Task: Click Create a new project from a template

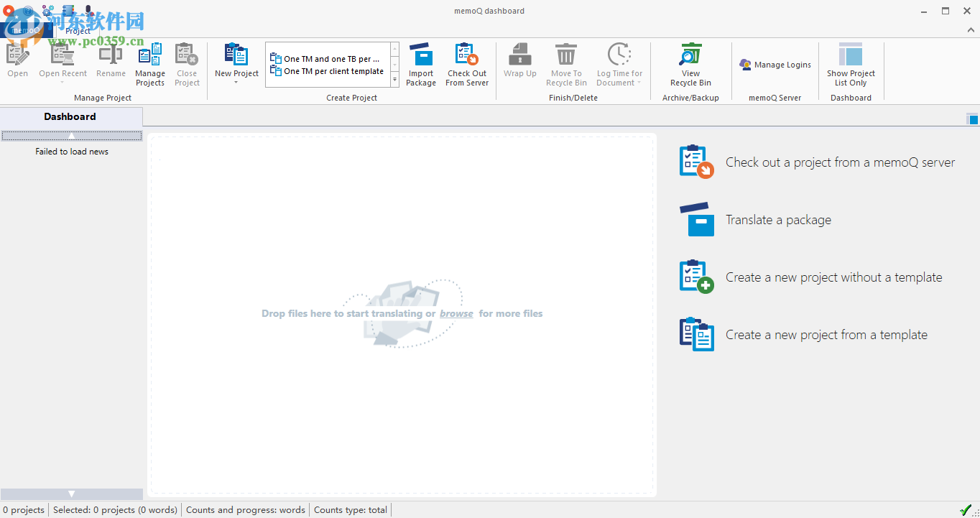Action: point(826,334)
